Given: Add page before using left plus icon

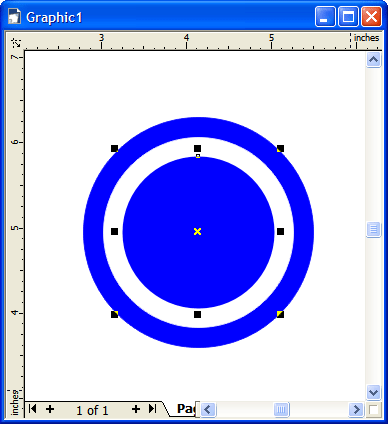Looking at the screenshot, I should [50, 409].
